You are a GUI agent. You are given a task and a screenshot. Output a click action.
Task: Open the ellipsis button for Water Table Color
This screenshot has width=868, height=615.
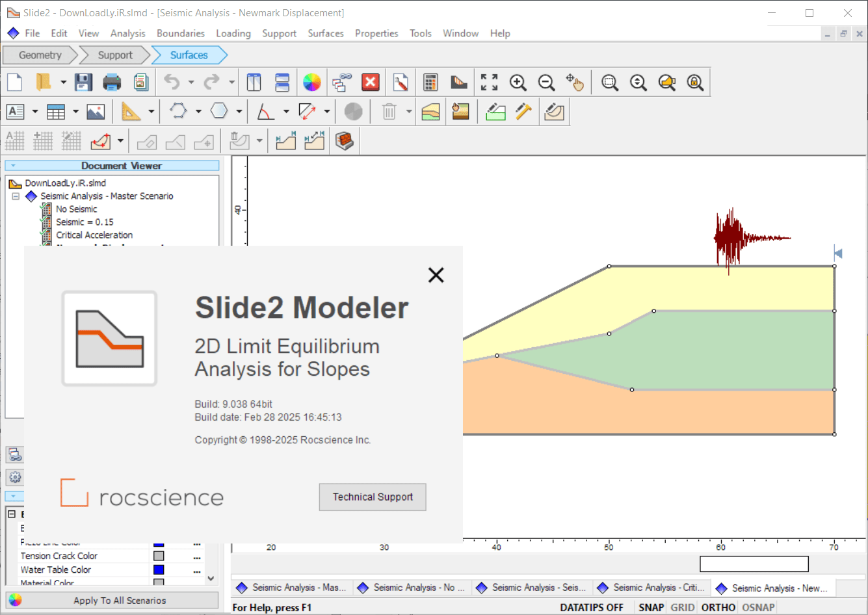coord(197,570)
